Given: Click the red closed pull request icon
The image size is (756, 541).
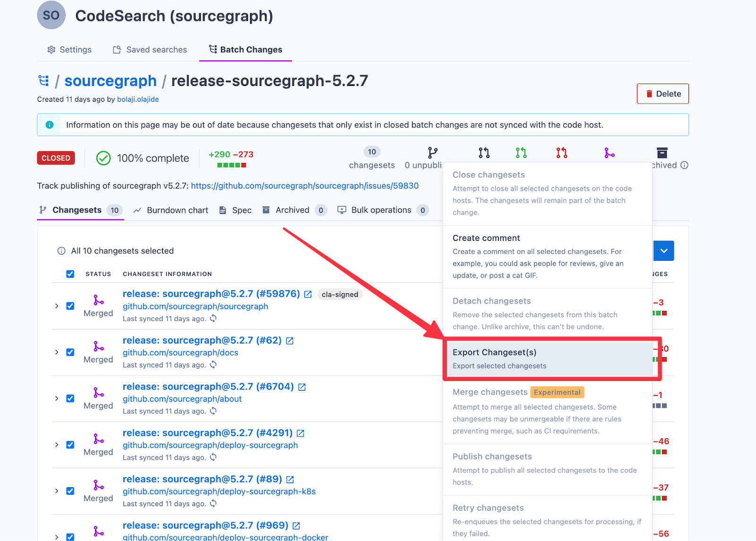Looking at the screenshot, I should coord(562,153).
